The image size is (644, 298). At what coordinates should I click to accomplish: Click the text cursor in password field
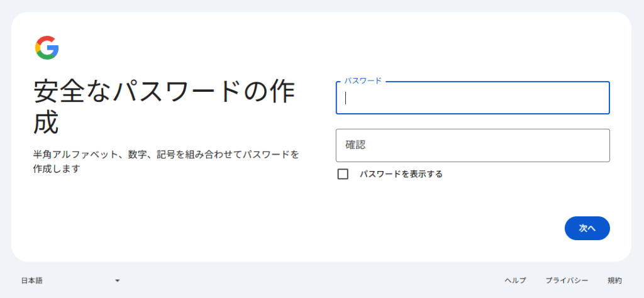pos(346,98)
